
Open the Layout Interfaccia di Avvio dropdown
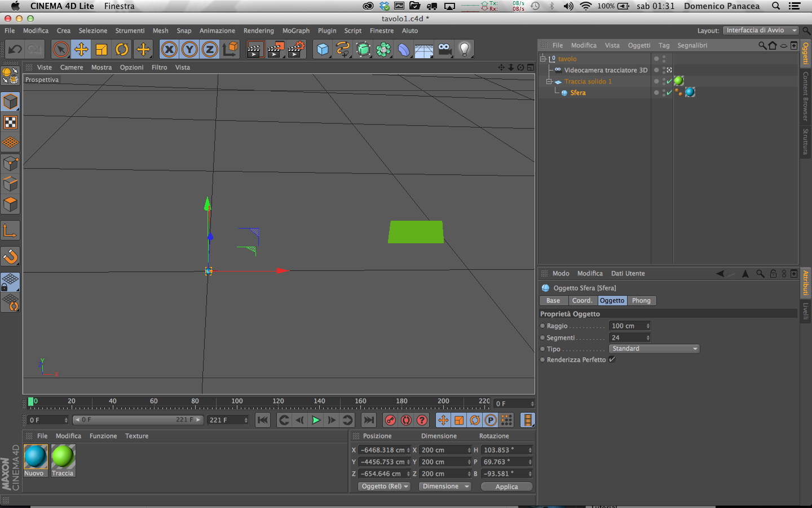tap(761, 30)
